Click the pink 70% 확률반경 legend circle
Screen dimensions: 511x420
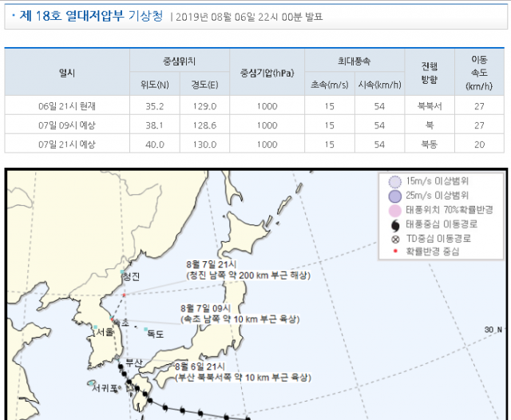(394, 210)
